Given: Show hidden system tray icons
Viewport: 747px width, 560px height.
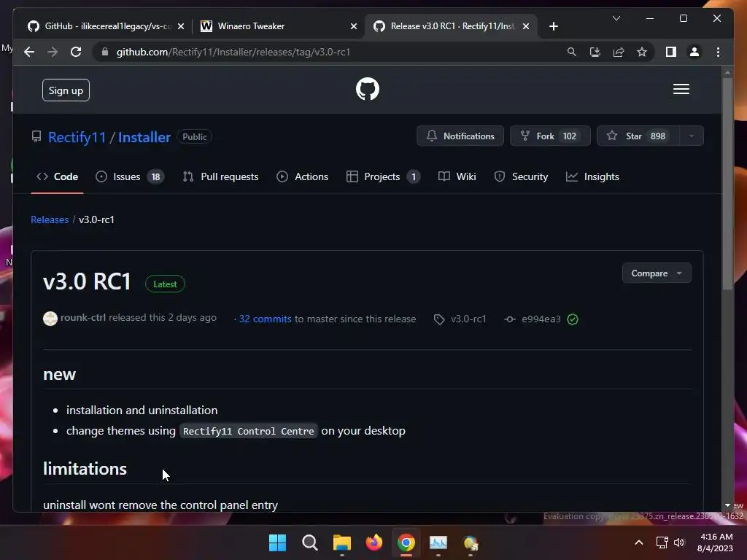Looking at the screenshot, I should 639,542.
